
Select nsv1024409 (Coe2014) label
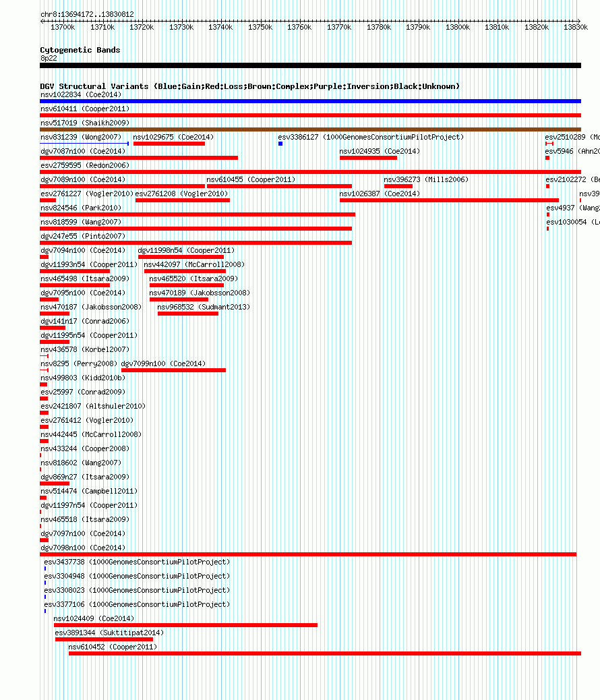coord(94,619)
